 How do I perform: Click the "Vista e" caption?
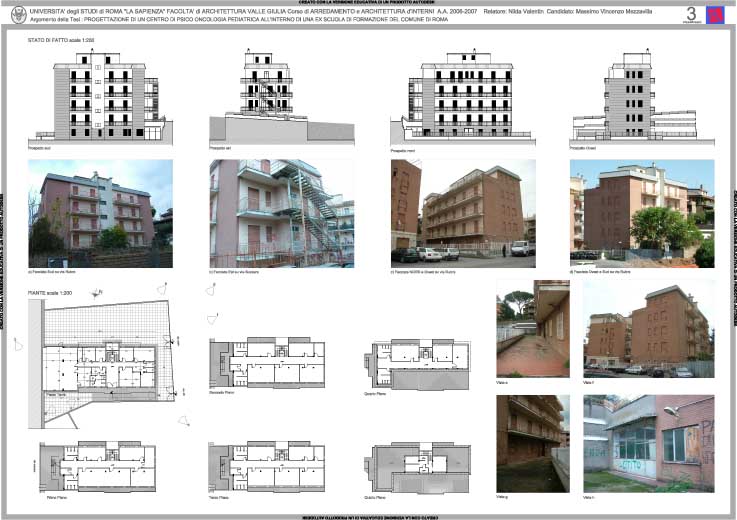(x=502, y=383)
